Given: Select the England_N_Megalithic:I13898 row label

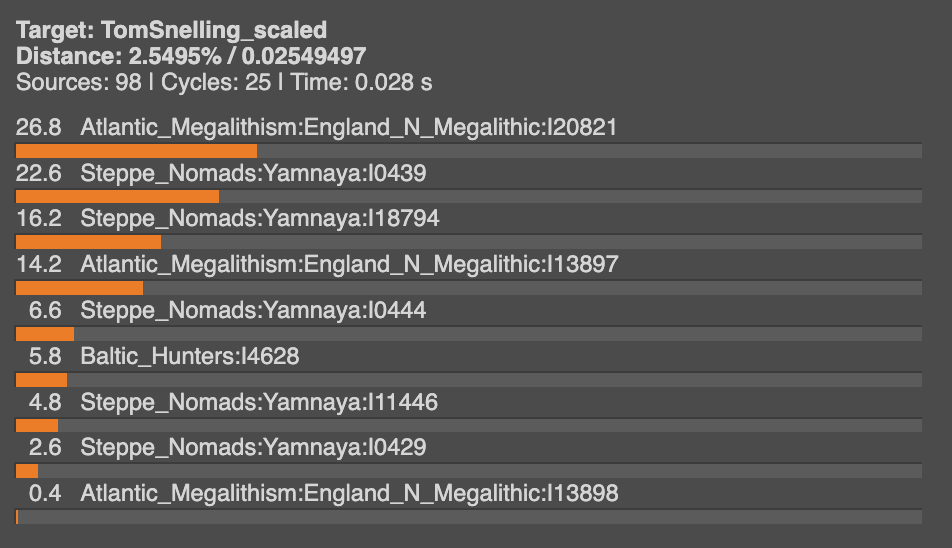Looking at the screenshot, I should click(x=349, y=493).
